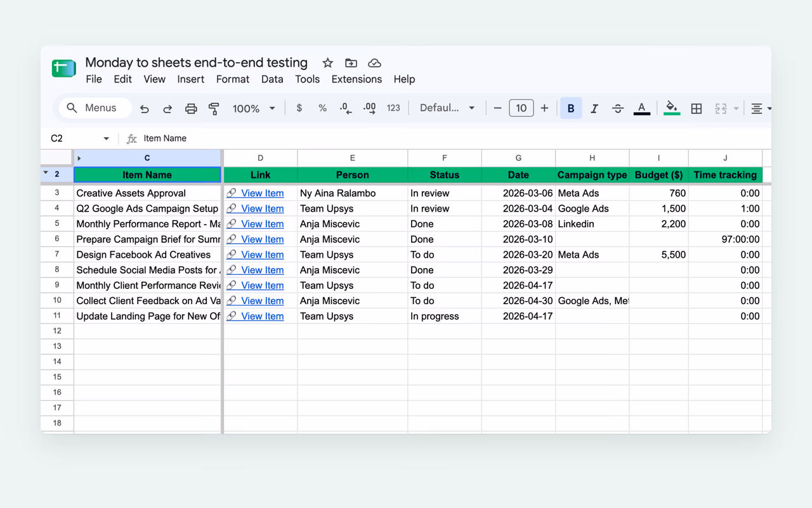This screenshot has width=812, height=508.
Task: Open the File menu
Action: 94,79
